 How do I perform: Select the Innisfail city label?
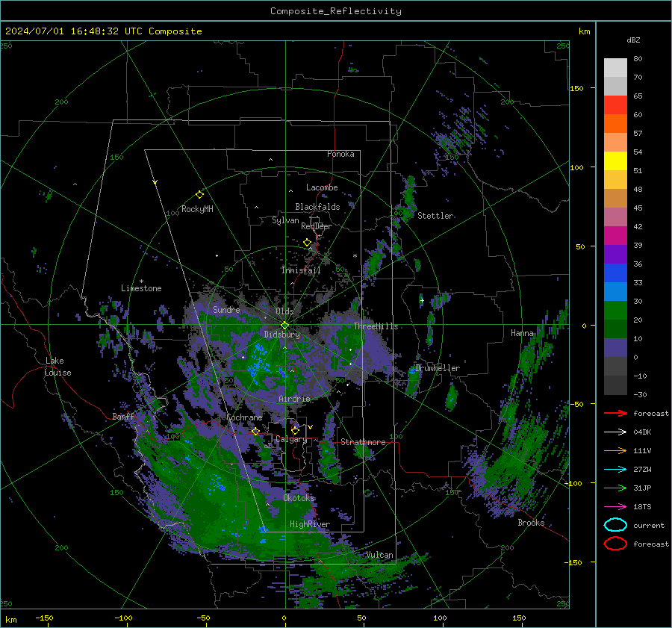pos(301,270)
